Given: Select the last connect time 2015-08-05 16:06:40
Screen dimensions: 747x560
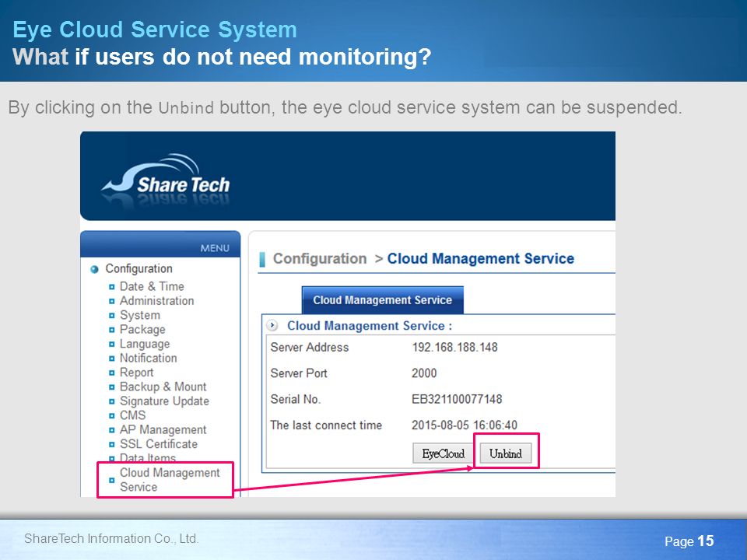Looking at the screenshot, I should point(464,425).
